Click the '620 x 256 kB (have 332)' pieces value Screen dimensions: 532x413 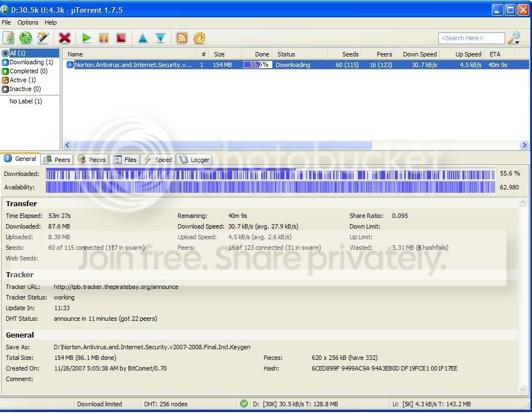click(344, 358)
